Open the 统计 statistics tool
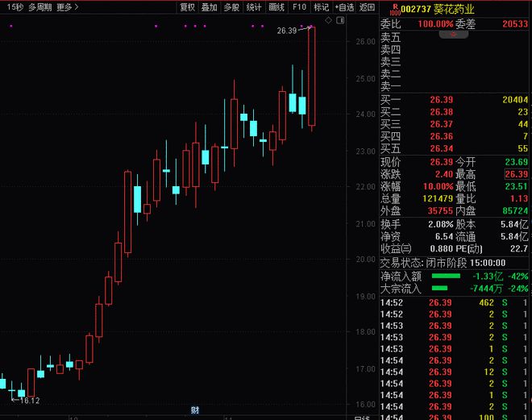The width and height of the screenshot is (532, 420). point(254,7)
